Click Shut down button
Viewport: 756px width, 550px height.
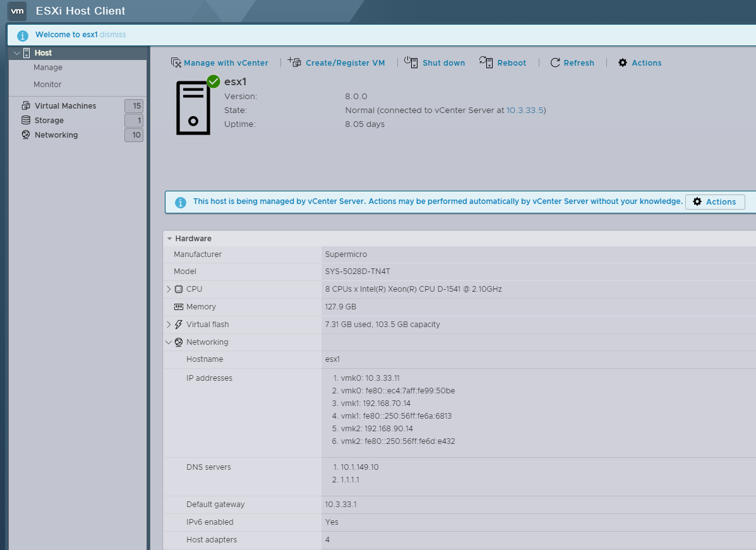click(435, 63)
